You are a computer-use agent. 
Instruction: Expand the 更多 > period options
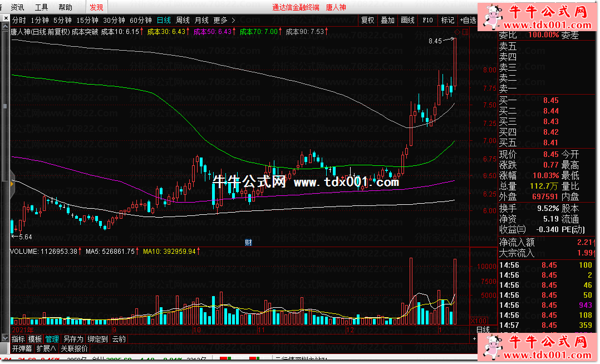pos(224,21)
